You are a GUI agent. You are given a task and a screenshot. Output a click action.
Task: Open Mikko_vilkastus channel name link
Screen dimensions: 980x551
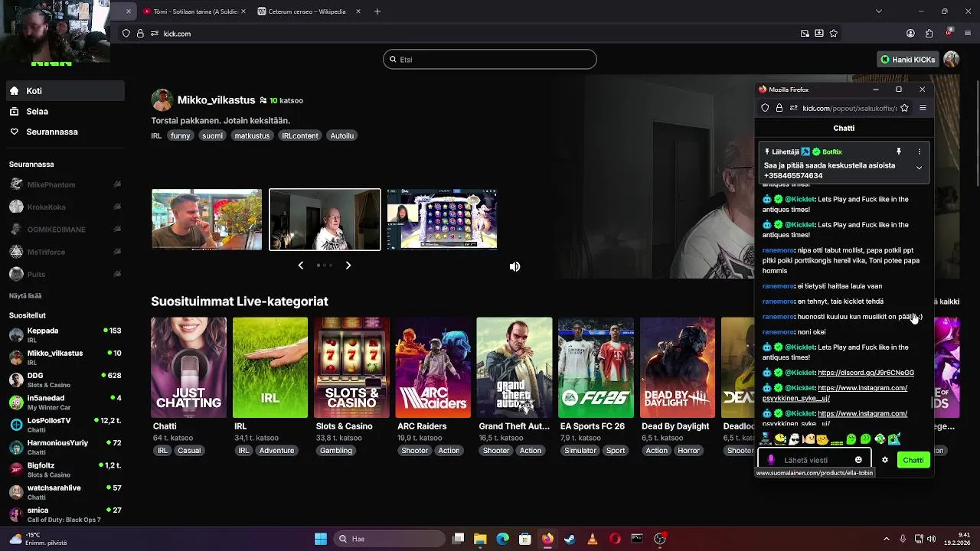coord(216,100)
